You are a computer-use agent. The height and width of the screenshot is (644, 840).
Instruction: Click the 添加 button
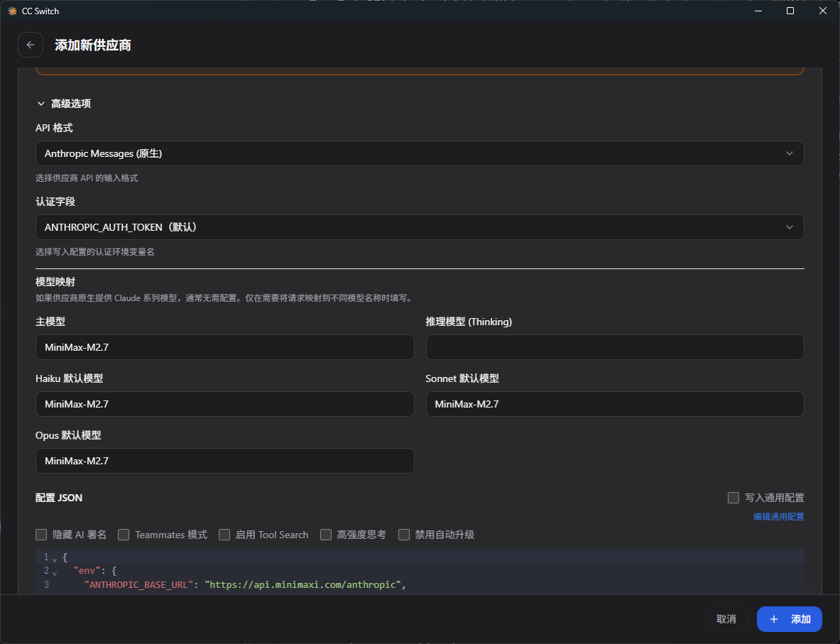tap(789, 619)
